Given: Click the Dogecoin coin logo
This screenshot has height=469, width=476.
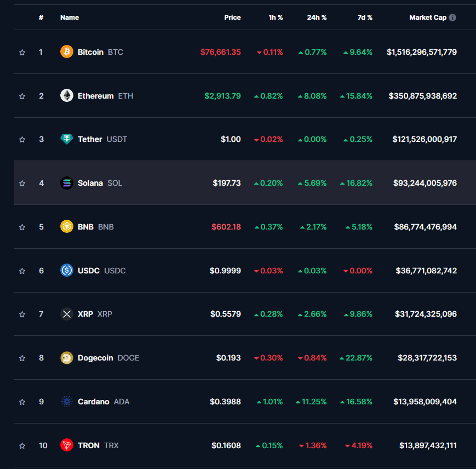Looking at the screenshot, I should 67,358.
